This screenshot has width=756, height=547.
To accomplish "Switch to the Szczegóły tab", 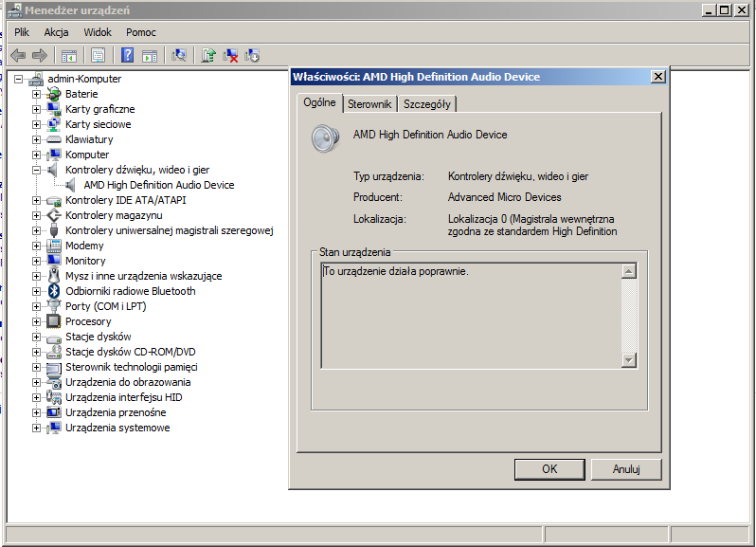I will pos(427,104).
